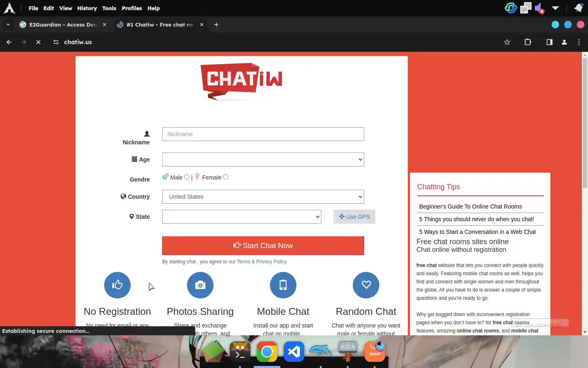
Task: Open the State dropdown
Action: (242, 217)
